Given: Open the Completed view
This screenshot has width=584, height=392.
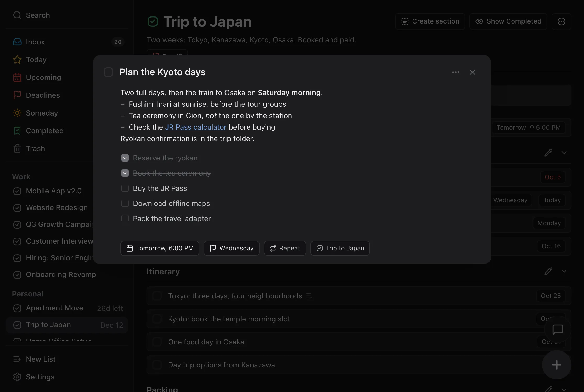Looking at the screenshot, I should coord(67,131).
